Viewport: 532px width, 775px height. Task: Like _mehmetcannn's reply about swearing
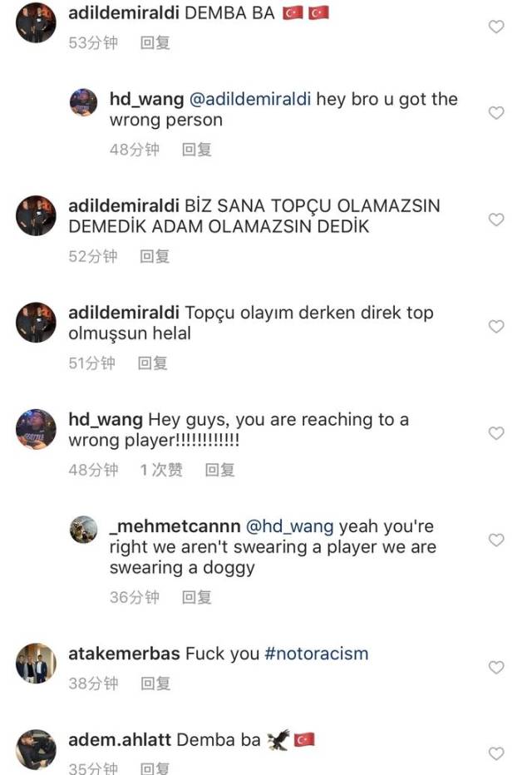(496, 540)
